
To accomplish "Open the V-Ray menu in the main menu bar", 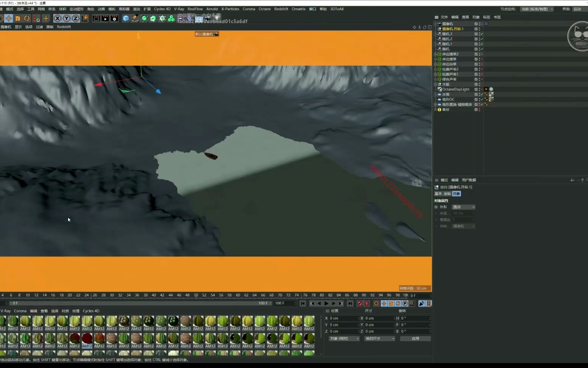I will point(179,9).
